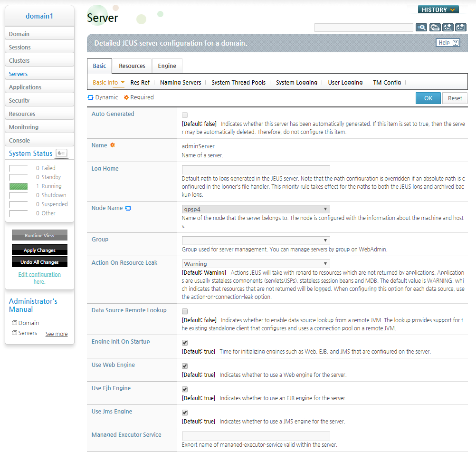Click the Administrator's Manual heading
Screen dimensions: 476x452
coord(33,305)
